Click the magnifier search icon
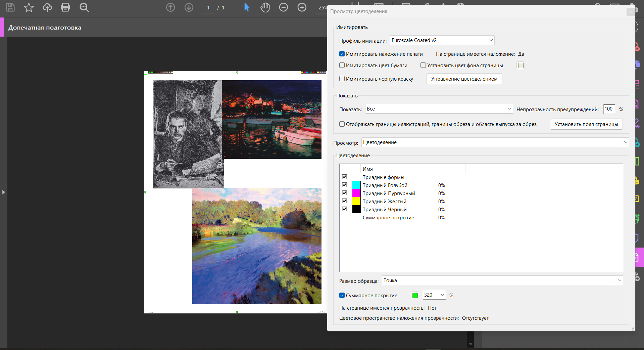644x350 pixels. (x=84, y=7)
